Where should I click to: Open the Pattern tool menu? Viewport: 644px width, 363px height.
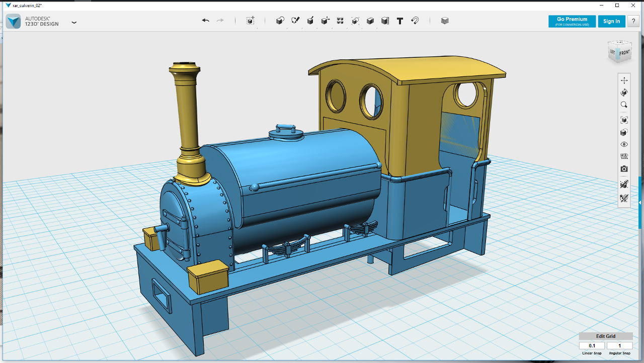(340, 21)
